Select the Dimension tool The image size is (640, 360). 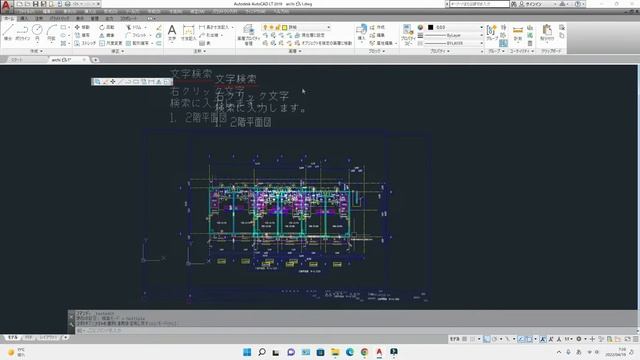tap(188, 32)
